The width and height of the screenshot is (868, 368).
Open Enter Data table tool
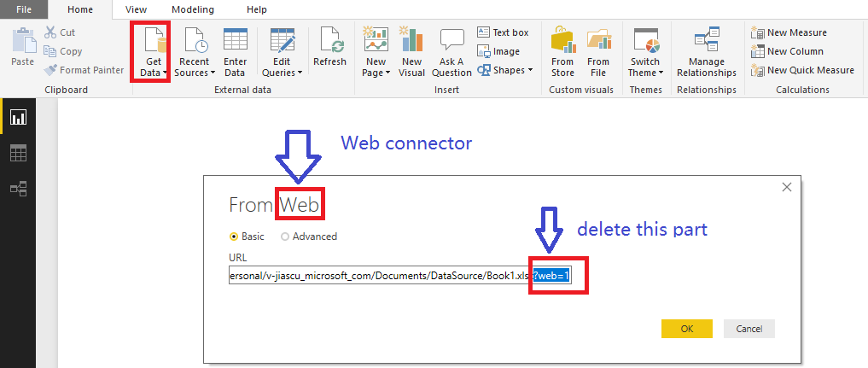[x=235, y=51]
